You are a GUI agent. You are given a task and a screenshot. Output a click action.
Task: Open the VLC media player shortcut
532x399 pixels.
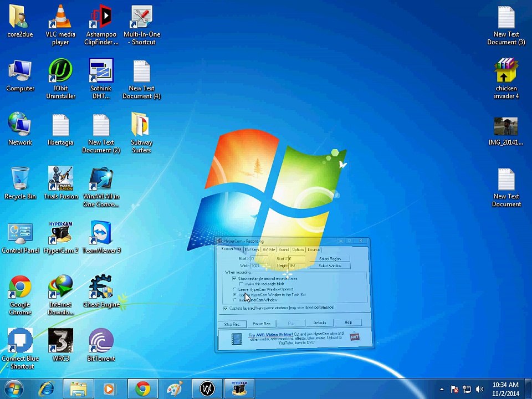point(60,25)
